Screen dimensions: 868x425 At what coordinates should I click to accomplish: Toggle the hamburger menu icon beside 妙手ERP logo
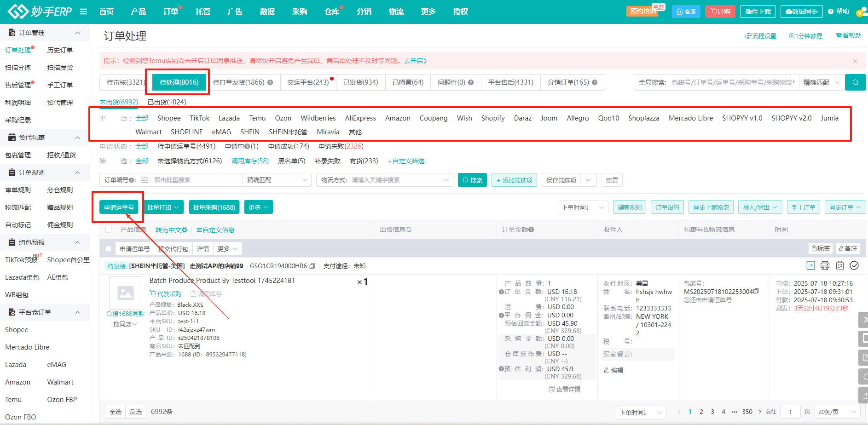tap(83, 11)
